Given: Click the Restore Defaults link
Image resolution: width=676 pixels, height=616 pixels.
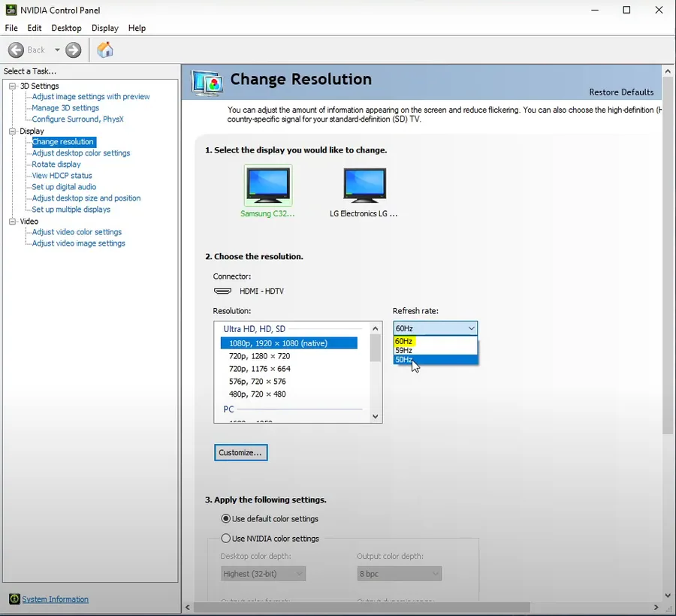Looking at the screenshot, I should click(621, 92).
